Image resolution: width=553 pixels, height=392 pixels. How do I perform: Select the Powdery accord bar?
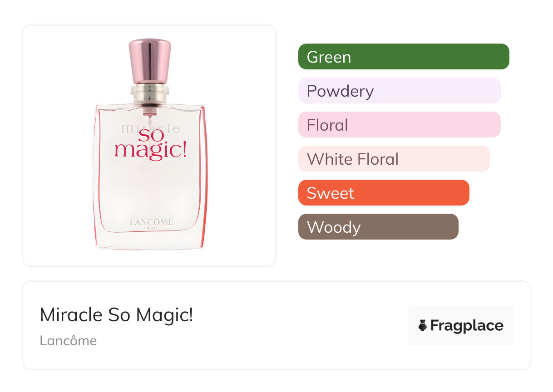pos(399,91)
